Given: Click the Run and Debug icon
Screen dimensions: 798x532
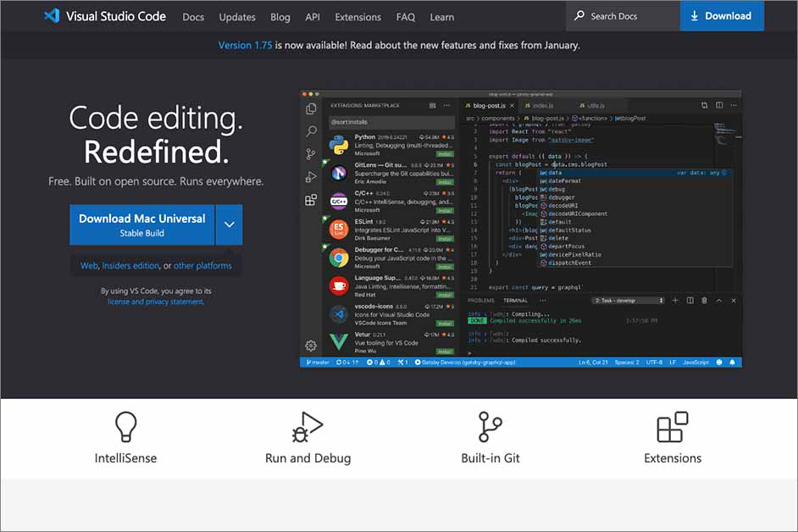Looking at the screenshot, I should [x=308, y=426].
